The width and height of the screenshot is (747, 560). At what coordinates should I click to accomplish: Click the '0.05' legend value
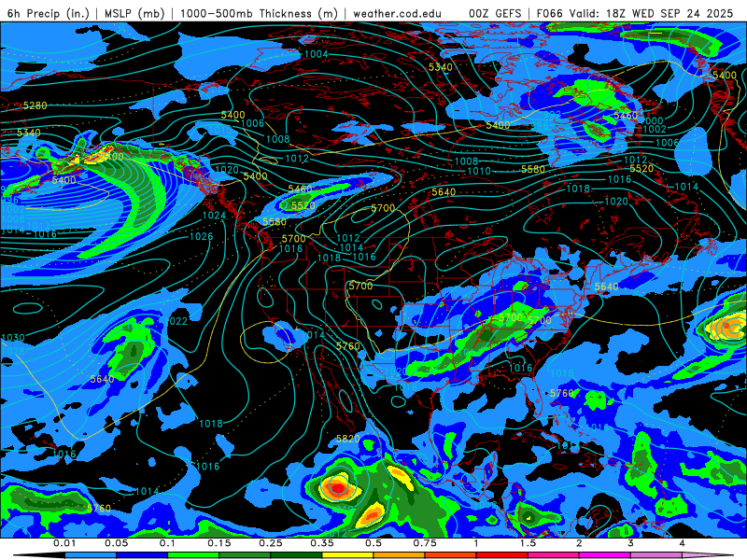click(116, 543)
